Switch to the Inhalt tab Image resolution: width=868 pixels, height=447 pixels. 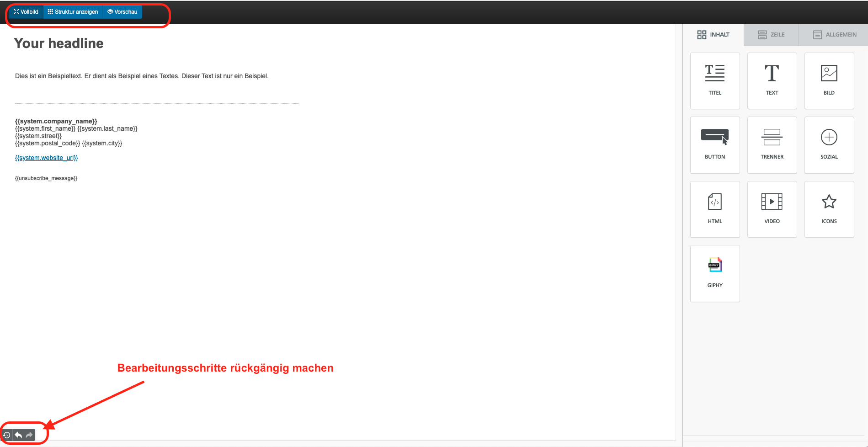tap(714, 35)
